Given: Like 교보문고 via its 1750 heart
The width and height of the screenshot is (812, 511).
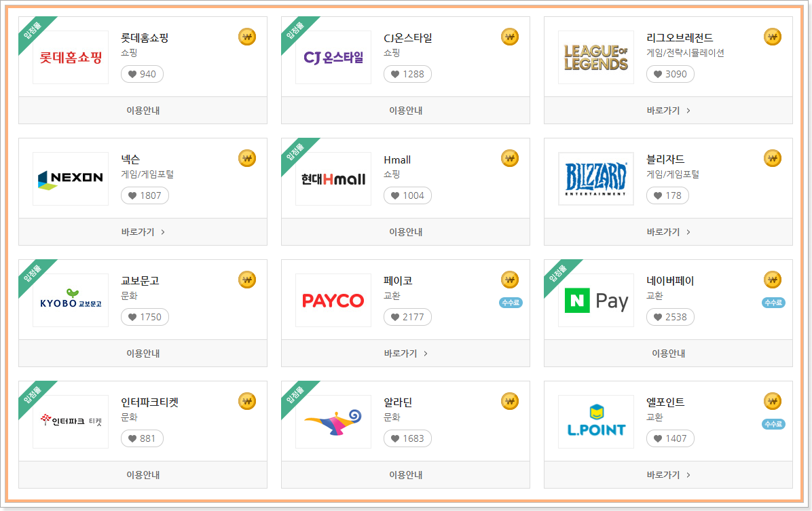Looking at the screenshot, I should (145, 317).
